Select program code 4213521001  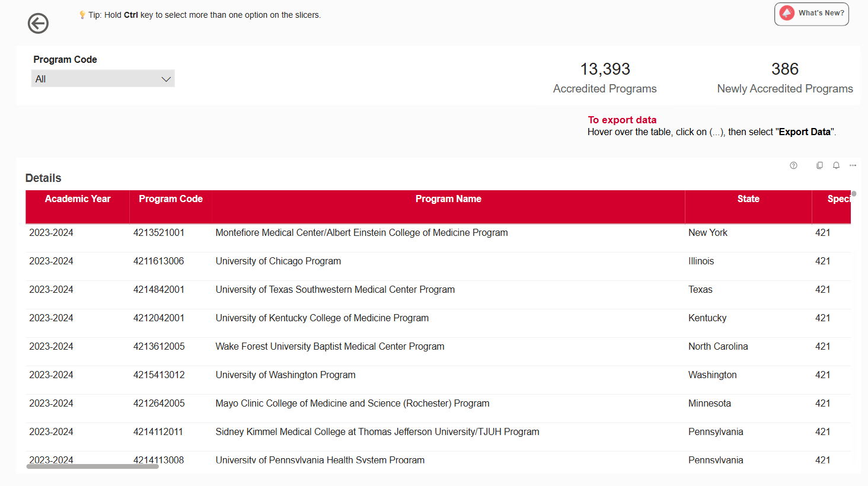[x=159, y=233]
